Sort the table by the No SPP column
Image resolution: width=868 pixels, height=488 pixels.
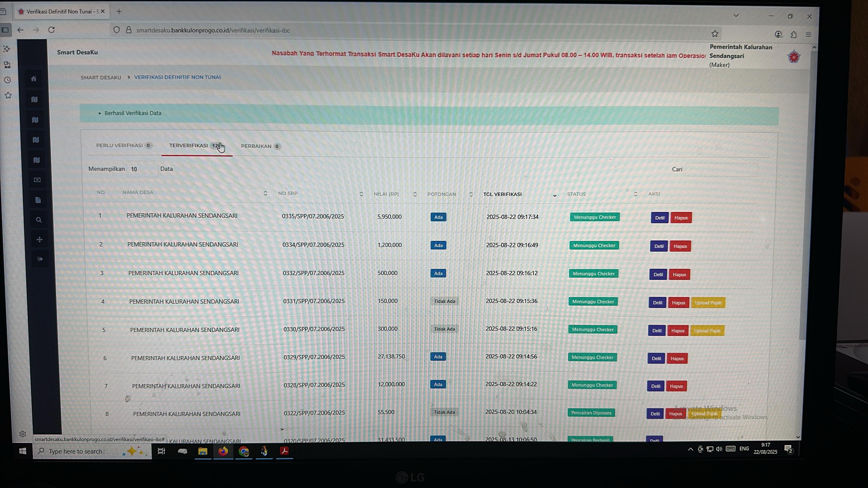361,194
